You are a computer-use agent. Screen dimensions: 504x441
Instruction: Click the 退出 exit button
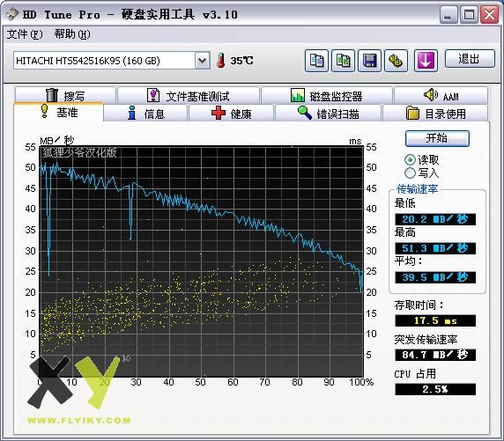470,58
